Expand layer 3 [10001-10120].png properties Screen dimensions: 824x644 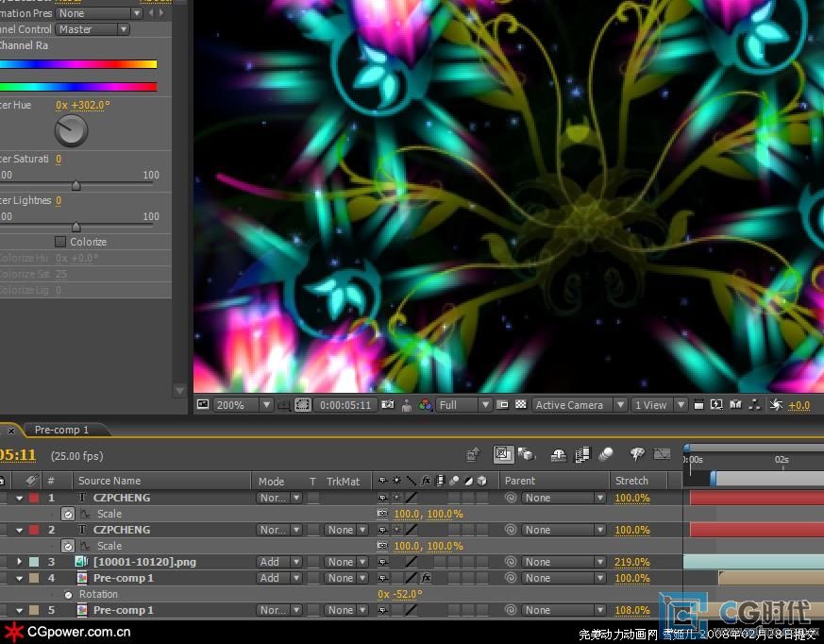click(x=20, y=562)
